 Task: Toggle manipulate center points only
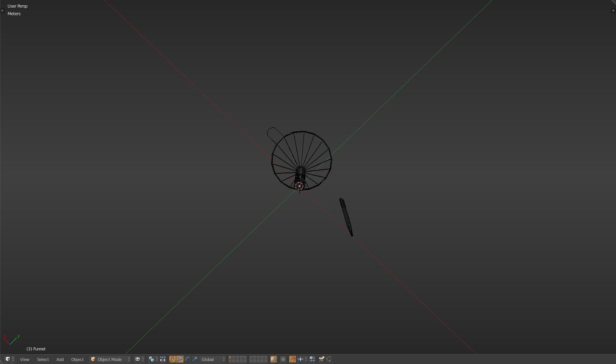coord(163,359)
